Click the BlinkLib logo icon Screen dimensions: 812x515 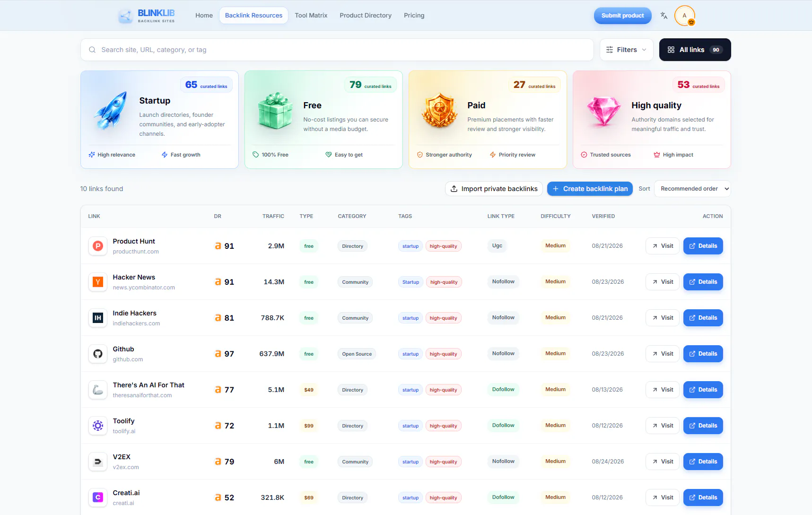click(125, 16)
